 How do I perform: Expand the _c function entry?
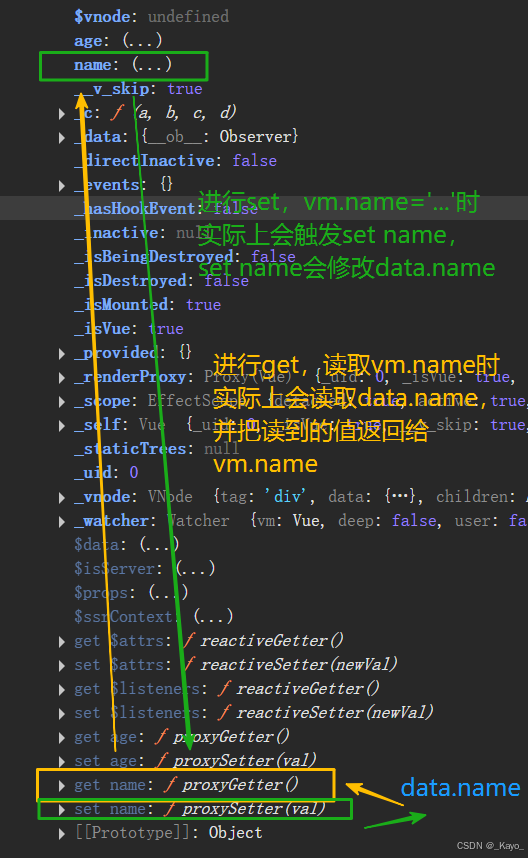[62, 114]
